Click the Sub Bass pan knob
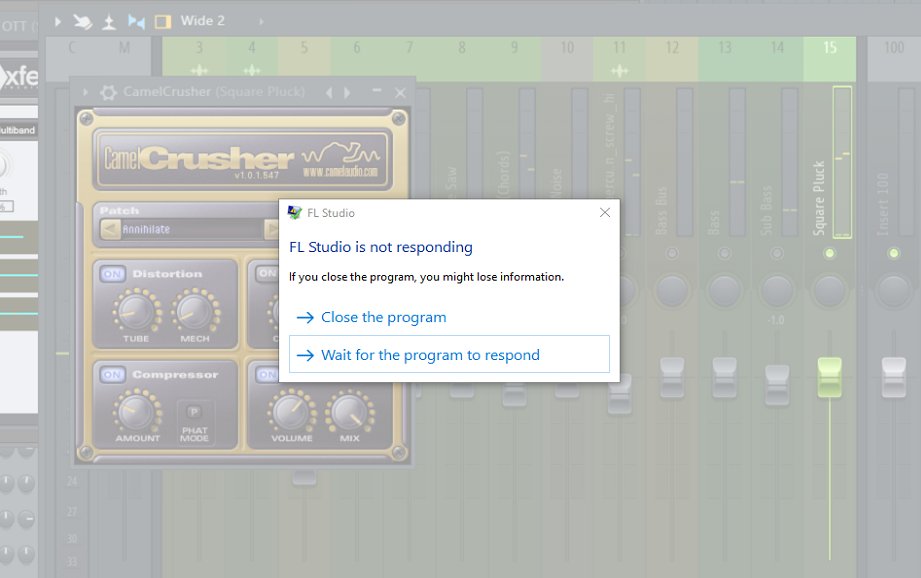This screenshot has width=921, height=578. 777,291
